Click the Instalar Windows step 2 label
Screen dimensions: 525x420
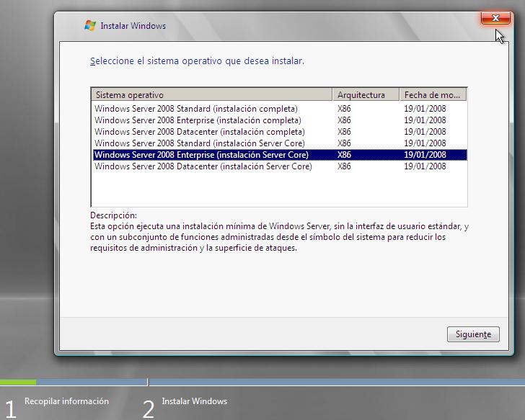point(194,401)
